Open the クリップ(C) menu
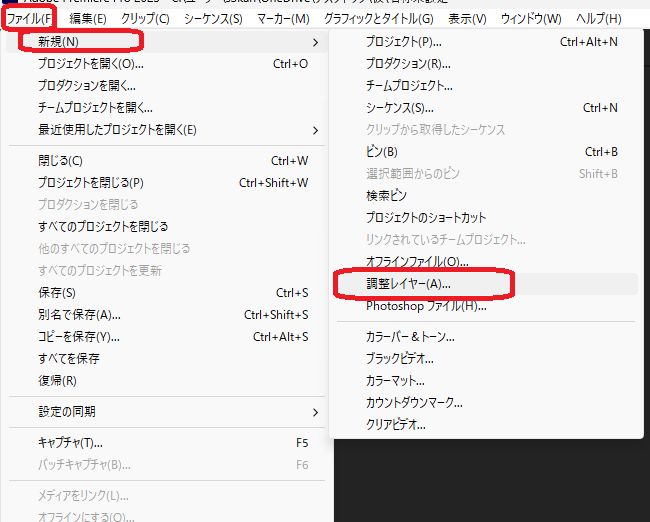Viewport: 650px width, 522px height. (x=145, y=19)
